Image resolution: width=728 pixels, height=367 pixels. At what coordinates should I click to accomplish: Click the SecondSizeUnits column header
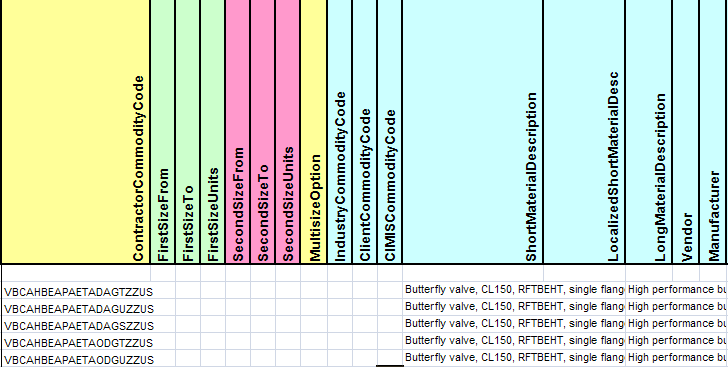coord(288,132)
